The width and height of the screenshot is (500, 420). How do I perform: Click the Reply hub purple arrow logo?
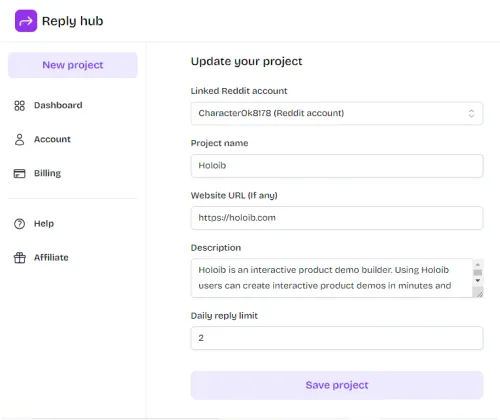coord(26,21)
